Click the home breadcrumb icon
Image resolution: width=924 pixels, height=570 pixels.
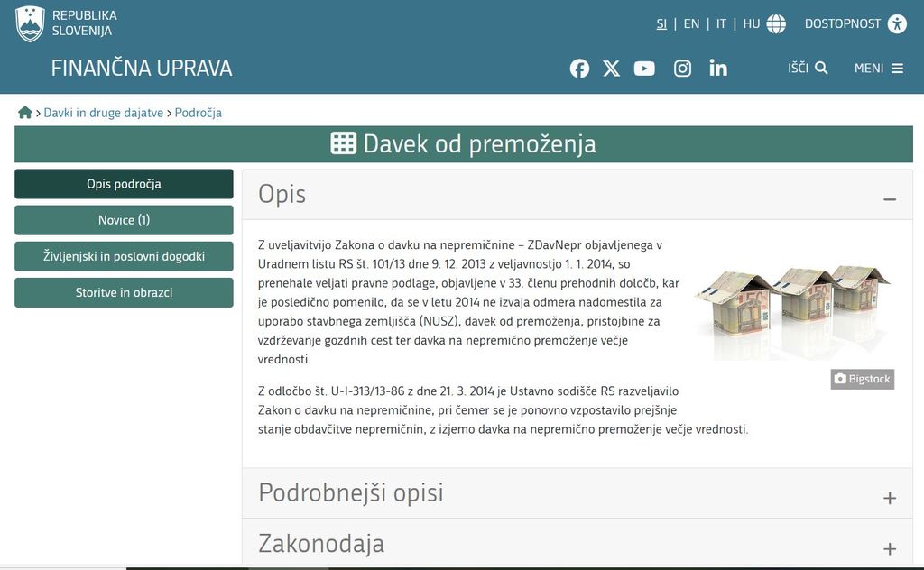(24, 113)
